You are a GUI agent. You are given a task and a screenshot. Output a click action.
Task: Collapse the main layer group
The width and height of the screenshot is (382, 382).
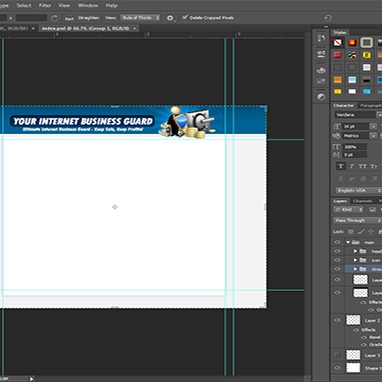[x=348, y=242]
